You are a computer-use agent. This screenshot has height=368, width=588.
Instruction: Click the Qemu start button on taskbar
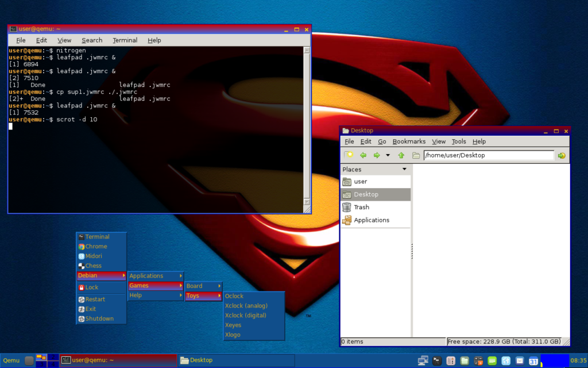11,361
